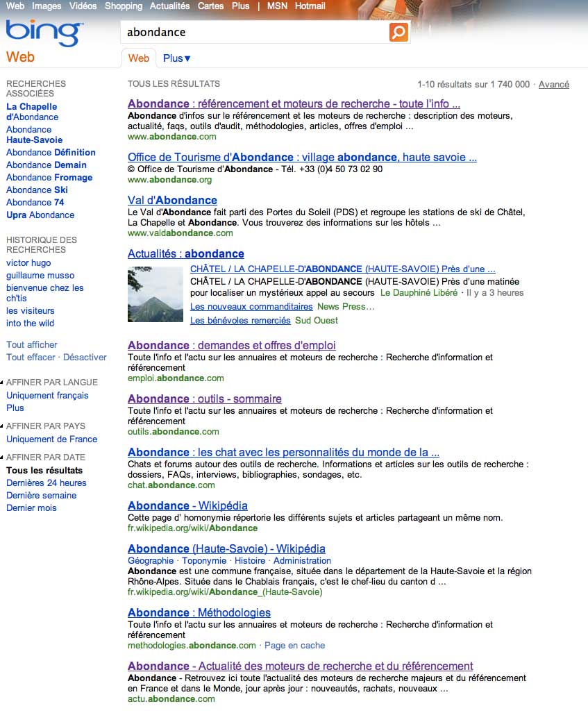The image size is (588, 713).
Task: Open Abondance les chat avec personnalités result
Action: [283, 453]
